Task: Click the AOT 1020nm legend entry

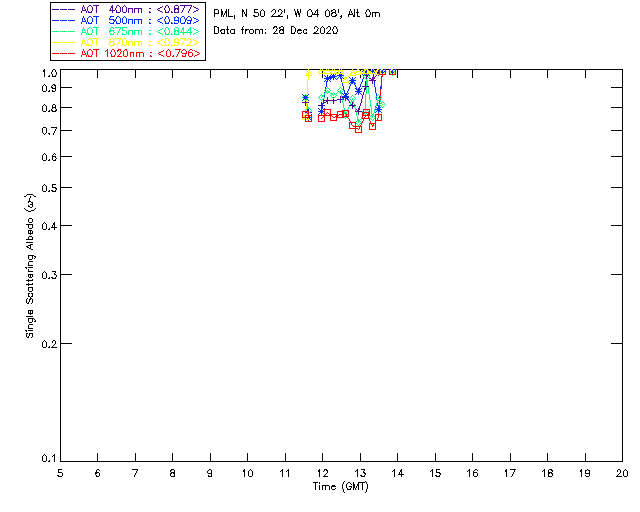Action: (126, 53)
